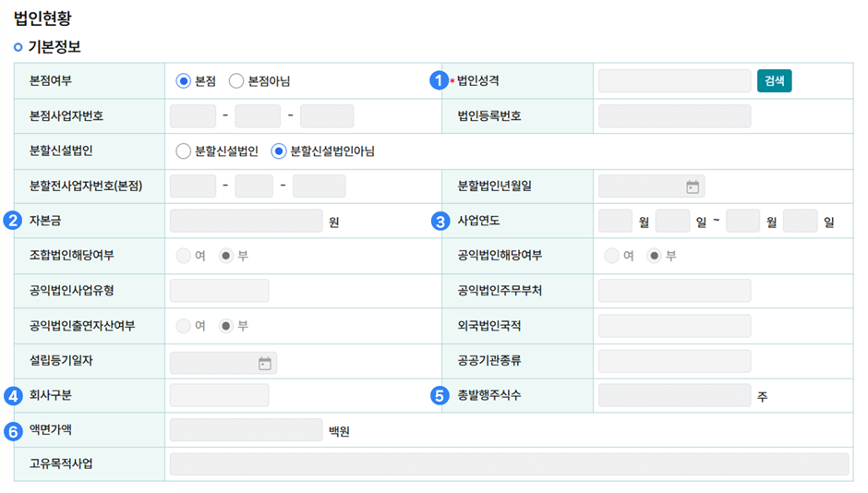Select the 본점 radio button
Image resolution: width=868 pixels, height=493 pixels.
(183, 81)
